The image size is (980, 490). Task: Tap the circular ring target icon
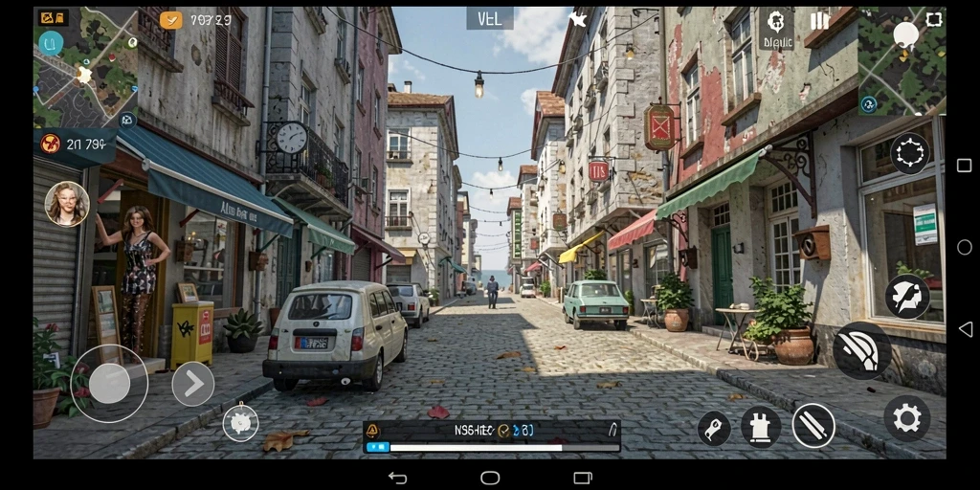pos(910,153)
